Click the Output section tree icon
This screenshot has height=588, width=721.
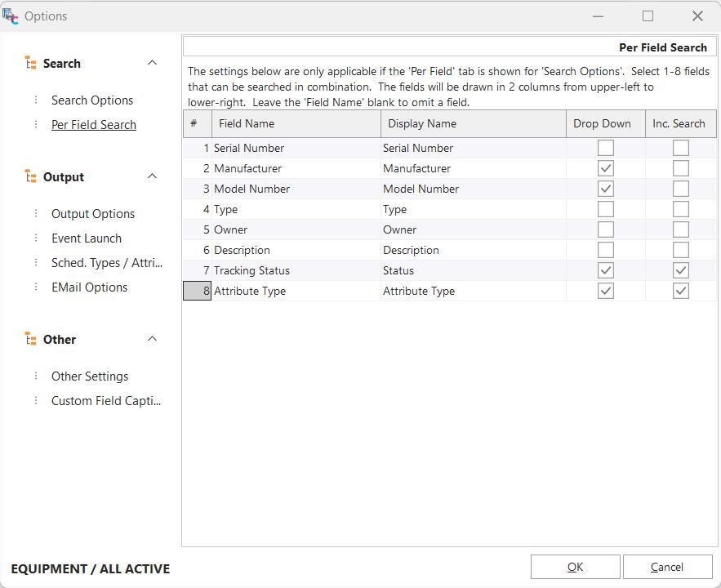click(x=30, y=176)
